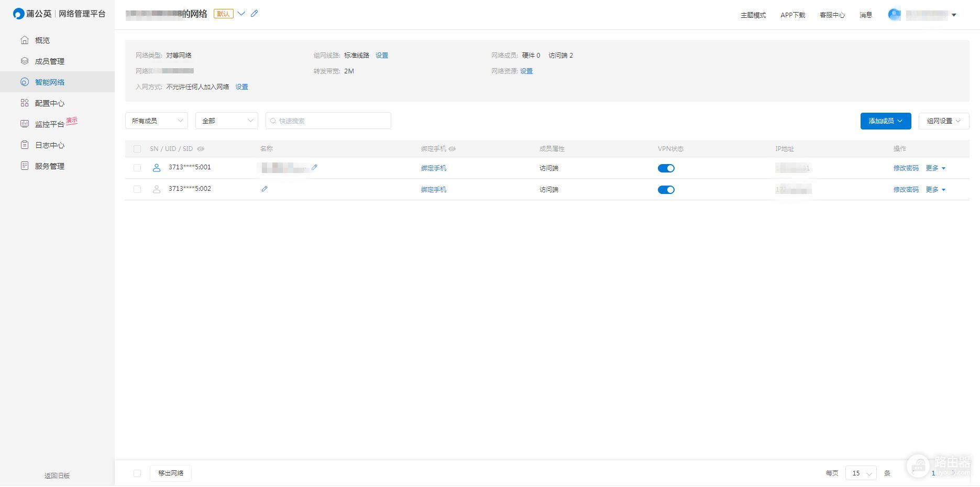Screen dimensions: 980x487
Task: Open the 每页 15 page size selector
Action: point(861,473)
